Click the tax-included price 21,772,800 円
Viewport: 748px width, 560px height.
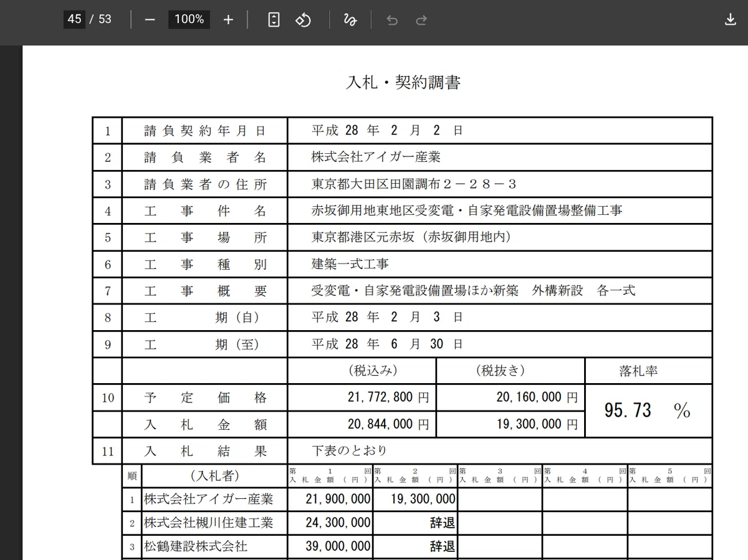388,397
